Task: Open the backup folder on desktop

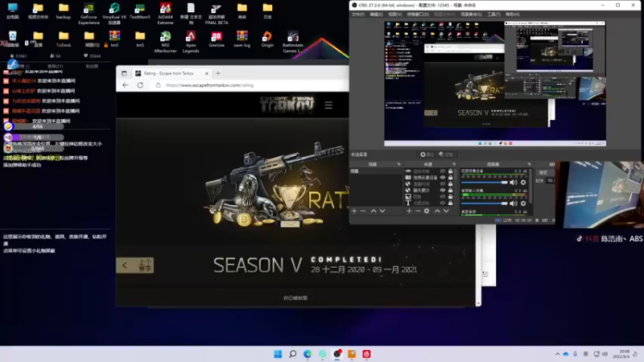Action: pyautogui.click(x=64, y=11)
